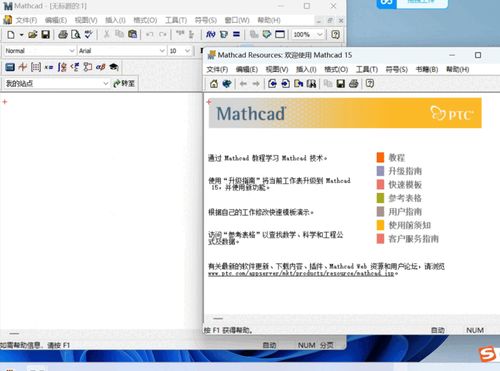Click the insert component window icon
The width and height of the screenshot is (500, 371).
pos(280,34)
